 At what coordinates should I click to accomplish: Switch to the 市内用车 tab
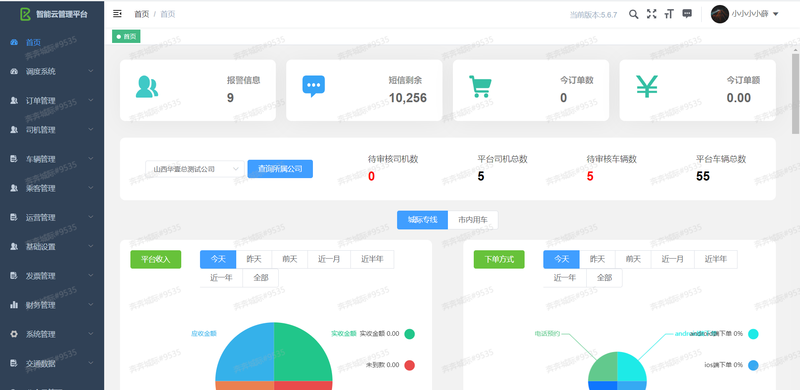[x=473, y=220]
